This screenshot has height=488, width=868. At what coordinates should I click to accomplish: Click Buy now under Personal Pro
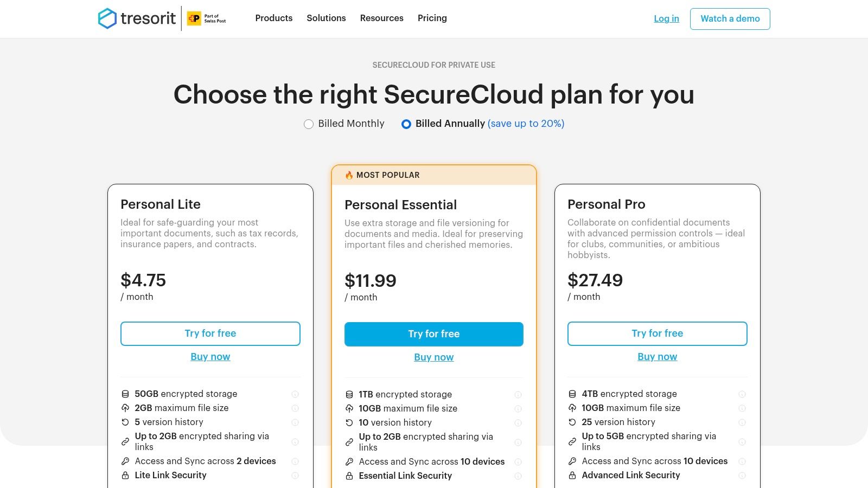657,357
